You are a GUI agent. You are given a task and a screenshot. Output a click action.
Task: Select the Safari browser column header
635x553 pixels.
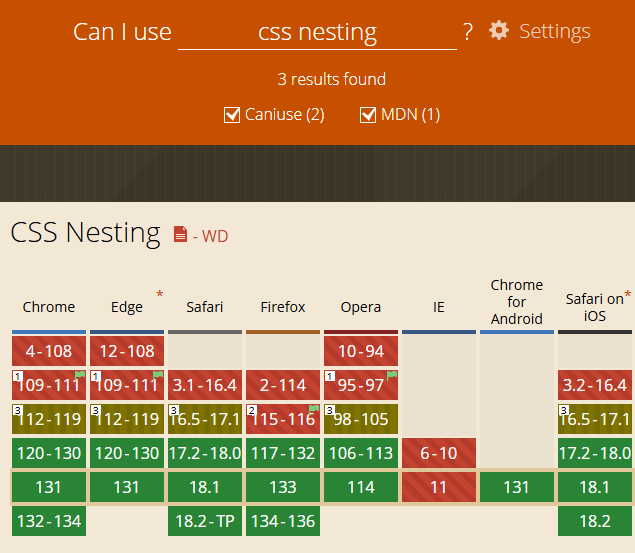pos(205,307)
